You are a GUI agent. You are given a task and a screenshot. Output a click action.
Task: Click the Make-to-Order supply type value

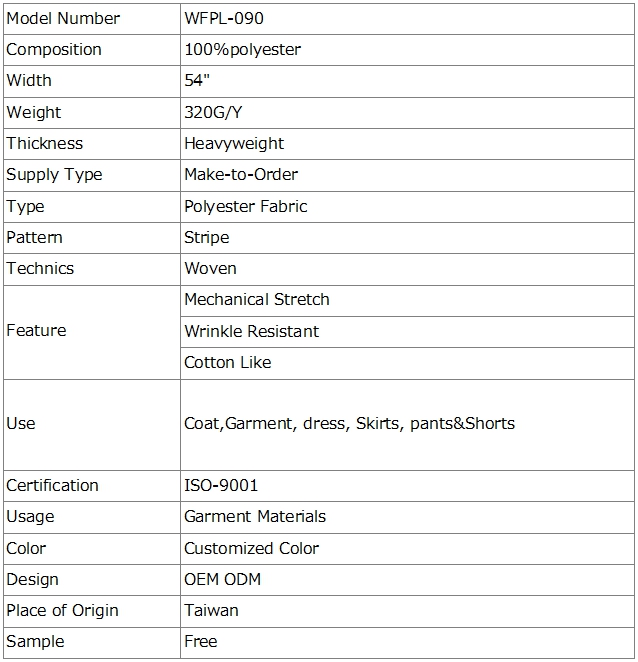241,174
